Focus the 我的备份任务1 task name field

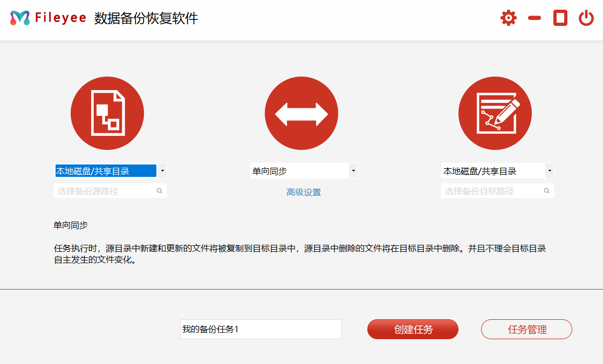pyautogui.click(x=261, y=329)
